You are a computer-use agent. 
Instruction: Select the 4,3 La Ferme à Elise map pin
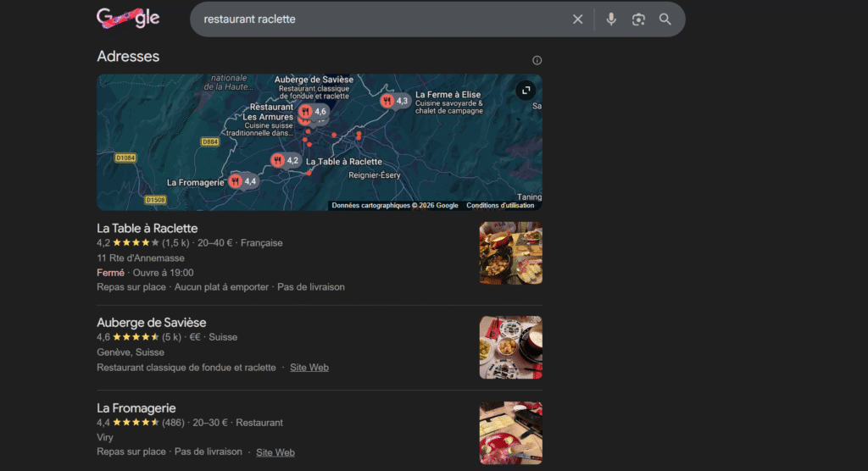tap(395, 101)
